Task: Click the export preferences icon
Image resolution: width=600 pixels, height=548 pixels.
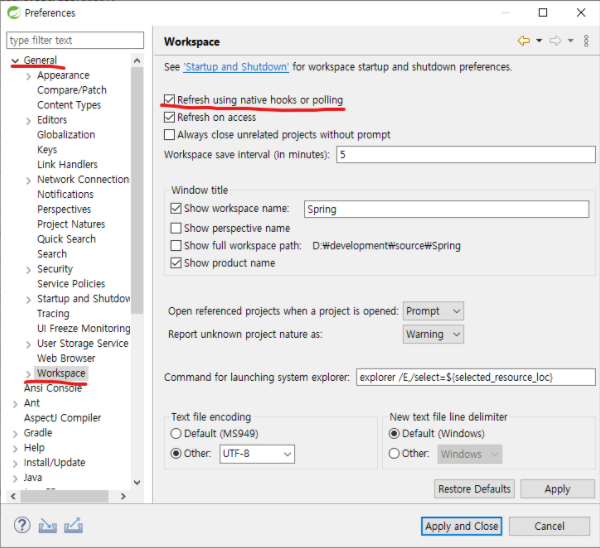Action: tap(73, 525)
